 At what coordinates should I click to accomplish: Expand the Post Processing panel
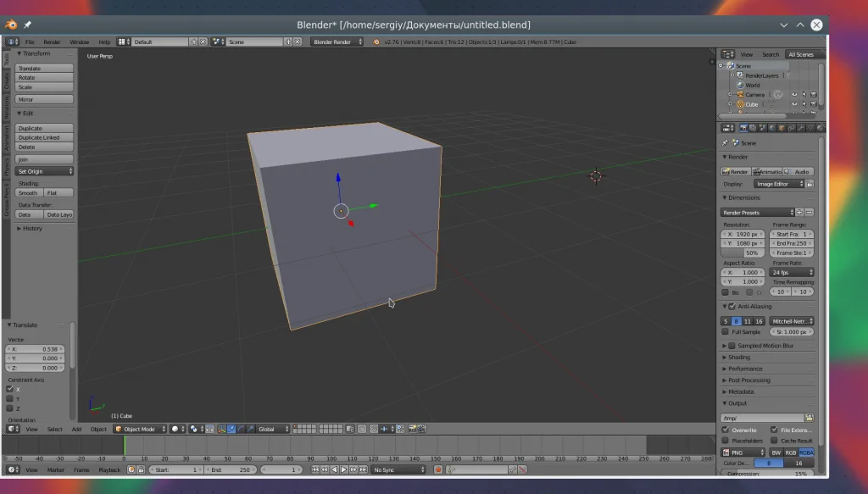pos(749,380)
